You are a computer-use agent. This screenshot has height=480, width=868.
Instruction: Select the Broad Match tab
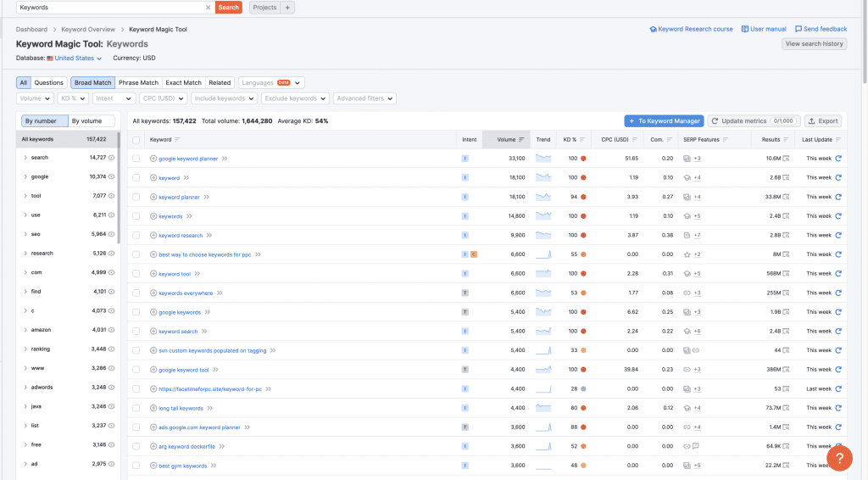click(92, 82)
